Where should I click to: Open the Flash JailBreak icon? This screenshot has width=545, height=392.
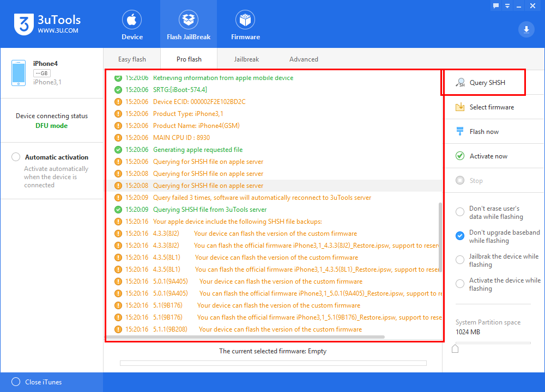189,20
